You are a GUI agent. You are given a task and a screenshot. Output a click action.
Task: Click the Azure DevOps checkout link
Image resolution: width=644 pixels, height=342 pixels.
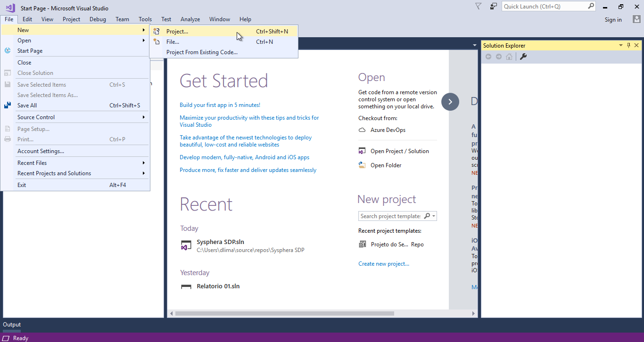coord(388,130)
